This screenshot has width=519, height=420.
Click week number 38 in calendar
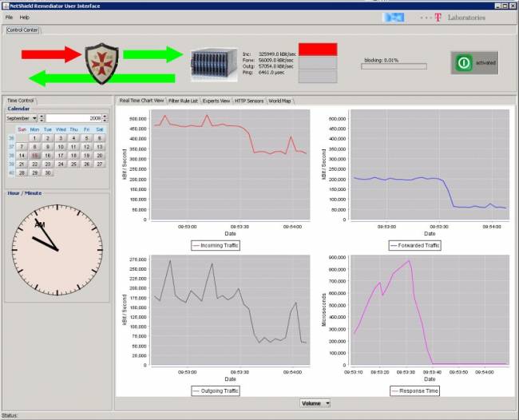coord(11,156)
